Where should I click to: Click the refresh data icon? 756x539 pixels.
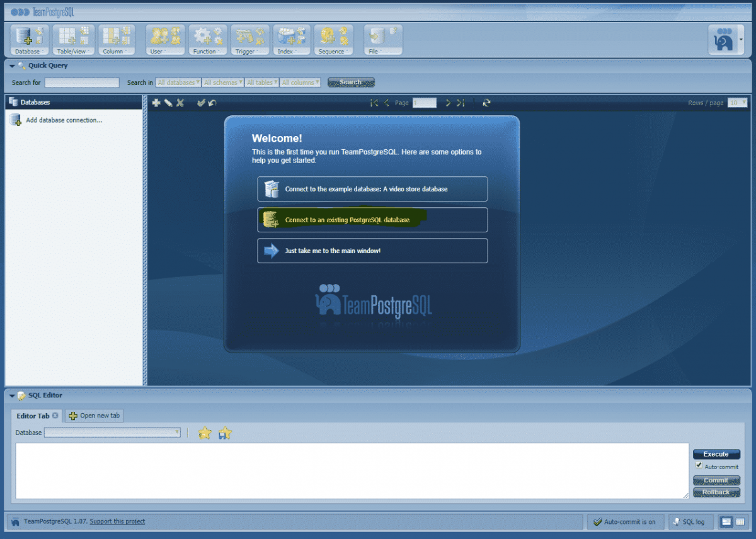coord(486,103)
